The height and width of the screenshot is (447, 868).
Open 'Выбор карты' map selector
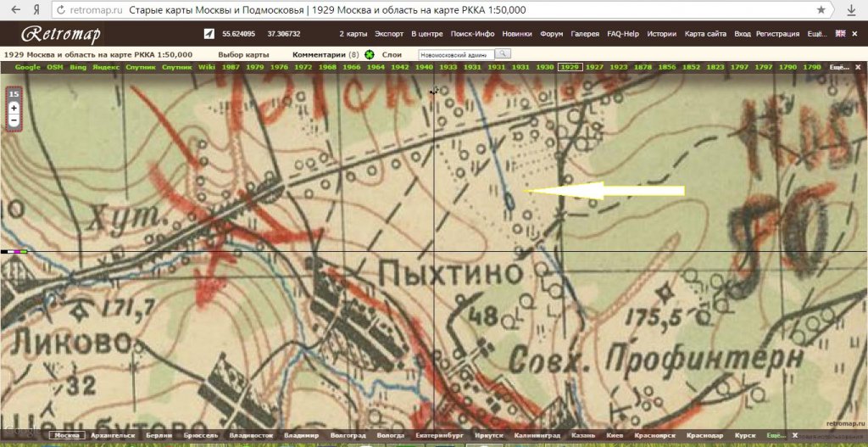coord(243,55)
